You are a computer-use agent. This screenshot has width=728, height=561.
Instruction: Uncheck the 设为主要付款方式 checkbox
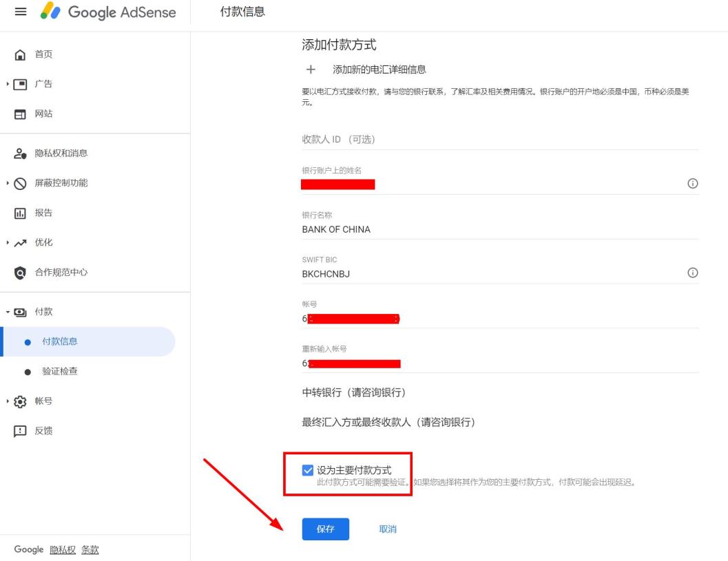307,470
